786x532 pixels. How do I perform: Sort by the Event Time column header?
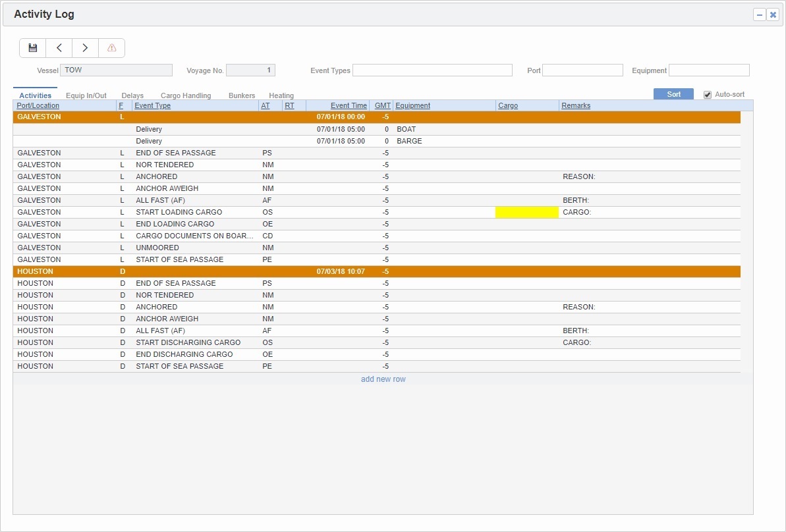point(348,105)
